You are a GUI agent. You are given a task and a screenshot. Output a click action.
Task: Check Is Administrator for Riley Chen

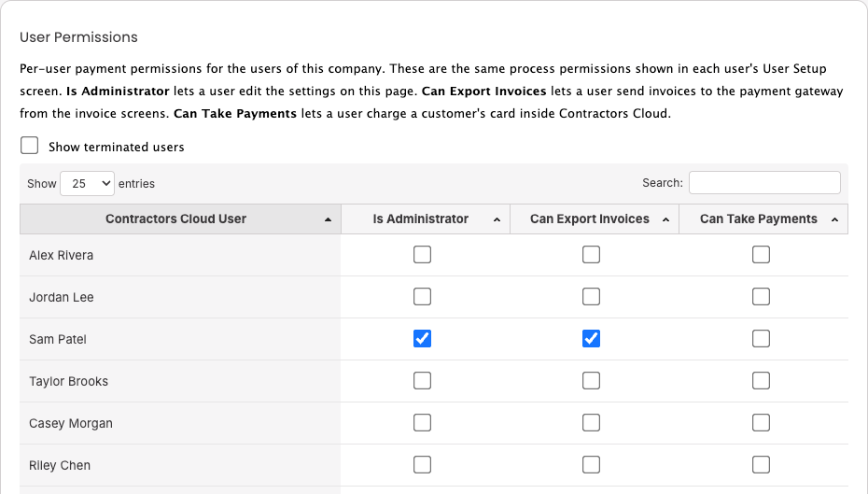[x=423, y=465]
